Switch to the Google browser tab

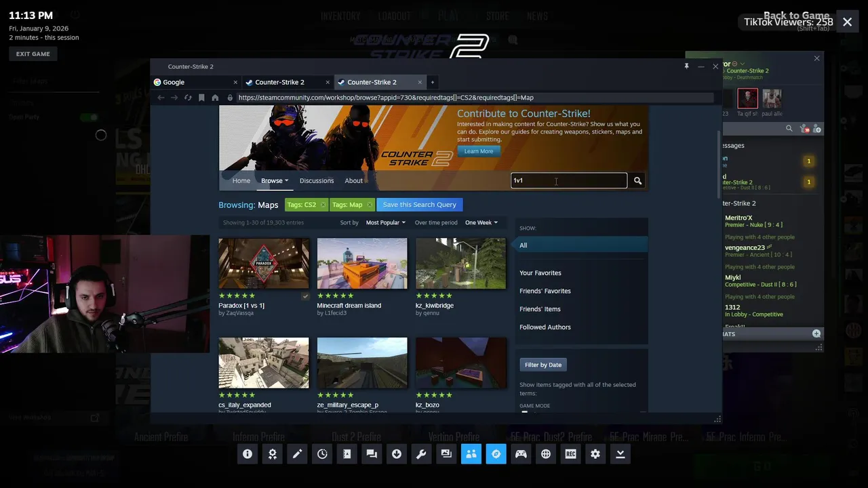(x=196, y=82)
